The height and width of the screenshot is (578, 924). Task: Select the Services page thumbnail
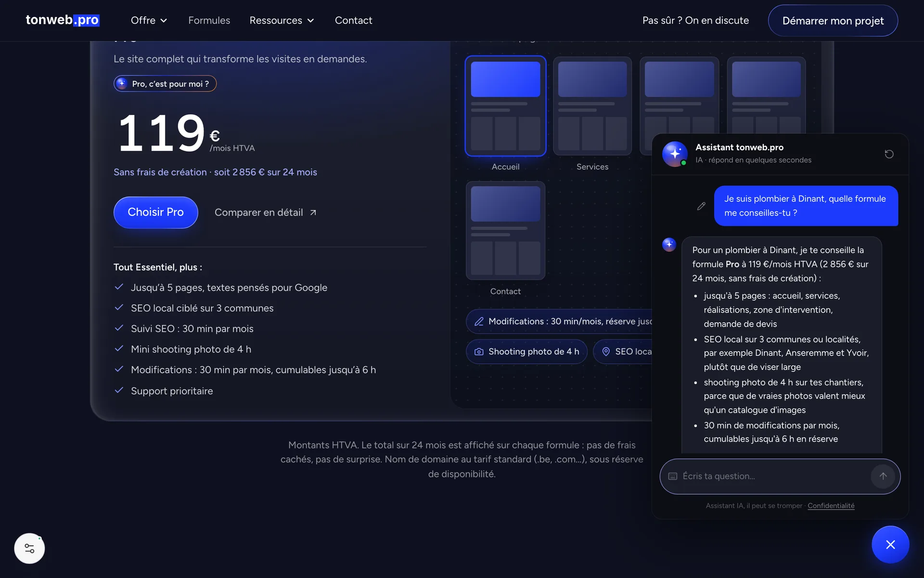pos(592,106)
